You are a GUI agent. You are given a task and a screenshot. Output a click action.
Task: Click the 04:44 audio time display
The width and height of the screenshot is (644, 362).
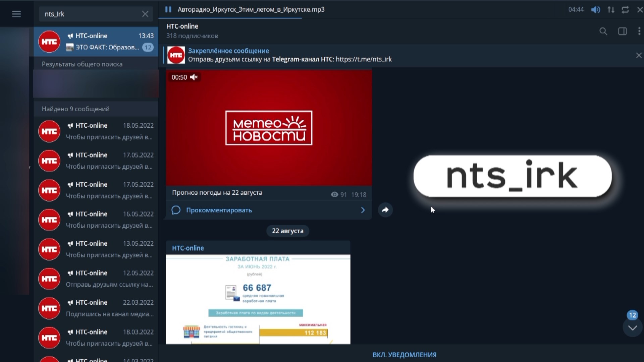tap(576, 10)
